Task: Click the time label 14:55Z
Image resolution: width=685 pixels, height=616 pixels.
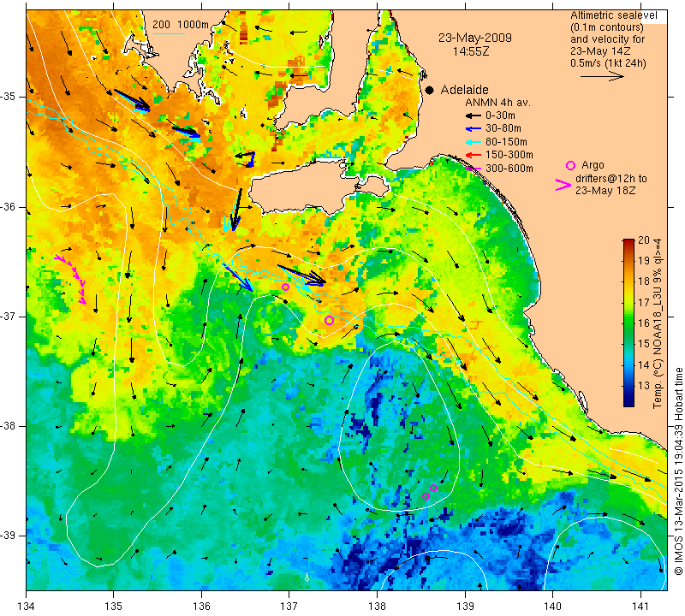Action: [470, 51]
